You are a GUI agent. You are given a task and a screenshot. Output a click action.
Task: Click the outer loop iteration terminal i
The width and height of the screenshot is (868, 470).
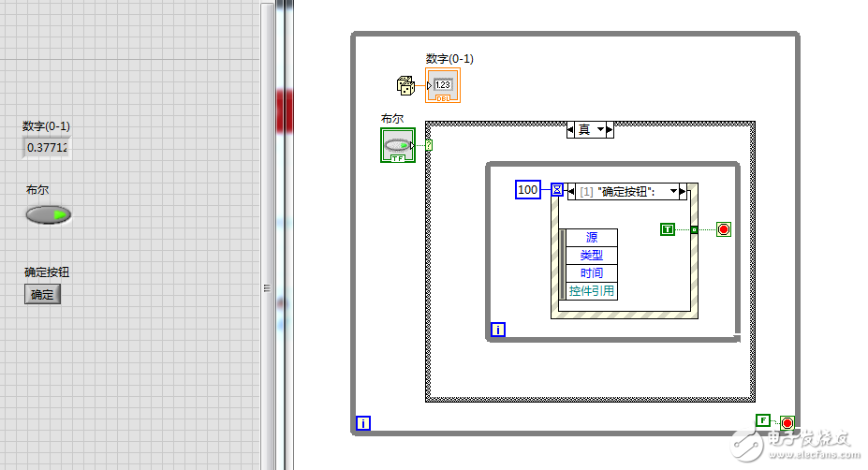point(363,423)
